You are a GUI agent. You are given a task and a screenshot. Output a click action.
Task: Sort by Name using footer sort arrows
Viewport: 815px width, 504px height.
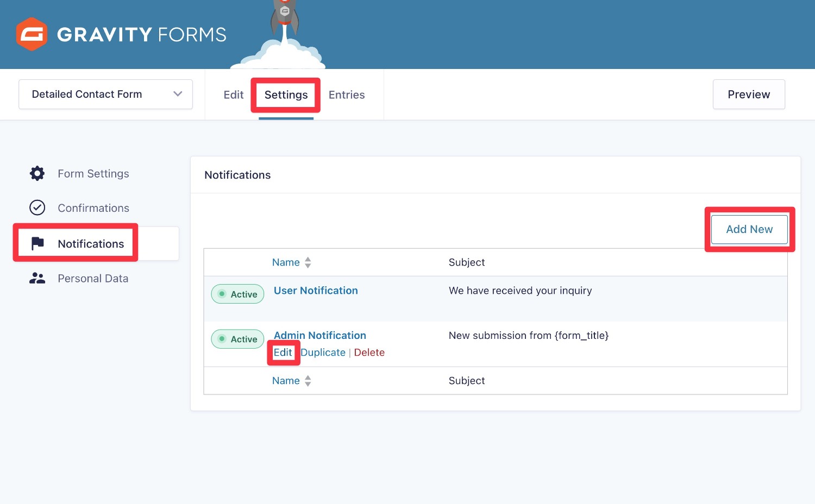point(308,381)
